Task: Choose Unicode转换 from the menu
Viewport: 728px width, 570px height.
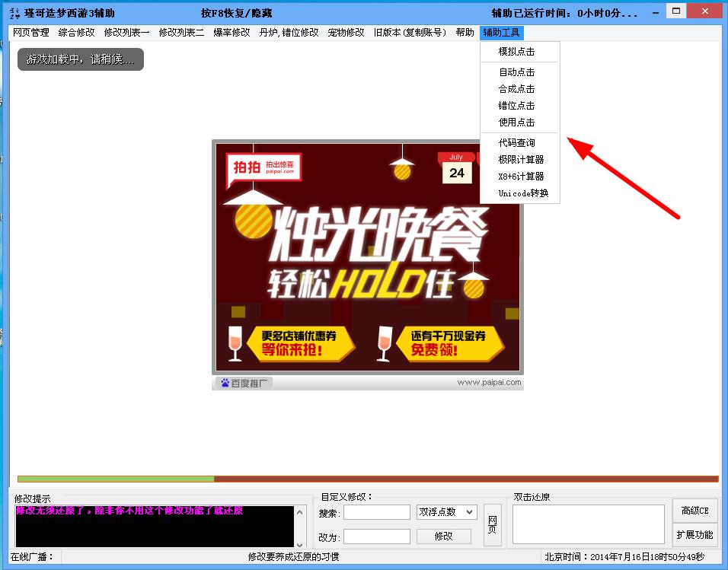Action: (523, 193)
